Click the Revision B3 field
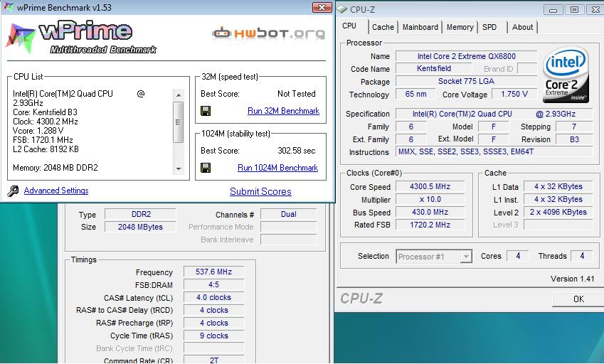The width and height of the screenshot is (604, 364). point(574,139)
